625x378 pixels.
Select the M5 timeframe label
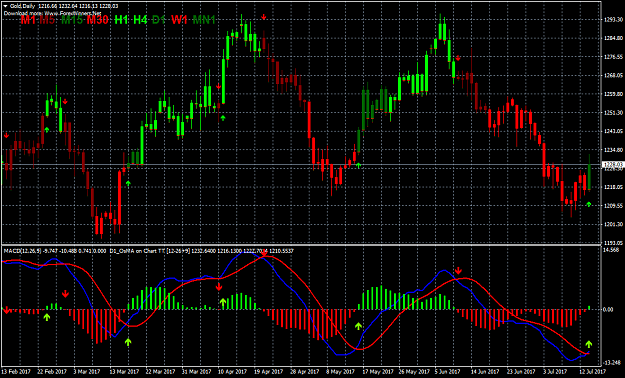coord(47,20)
